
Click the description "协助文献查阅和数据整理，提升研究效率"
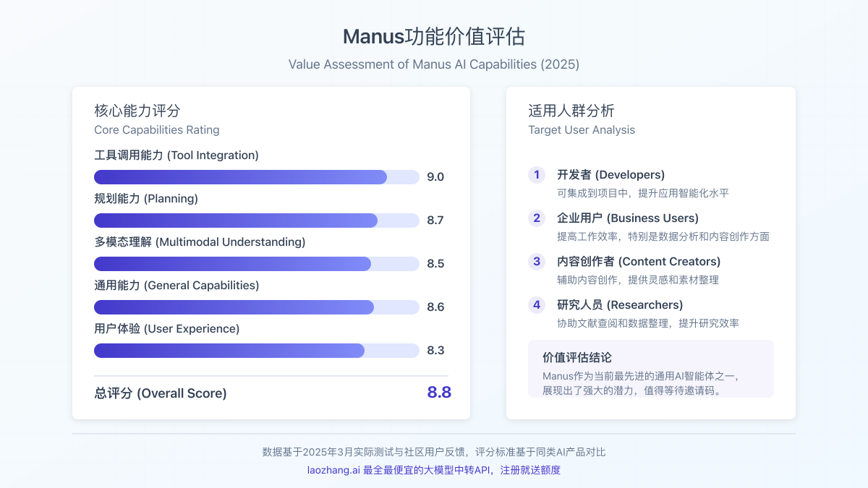click(648, 323)
